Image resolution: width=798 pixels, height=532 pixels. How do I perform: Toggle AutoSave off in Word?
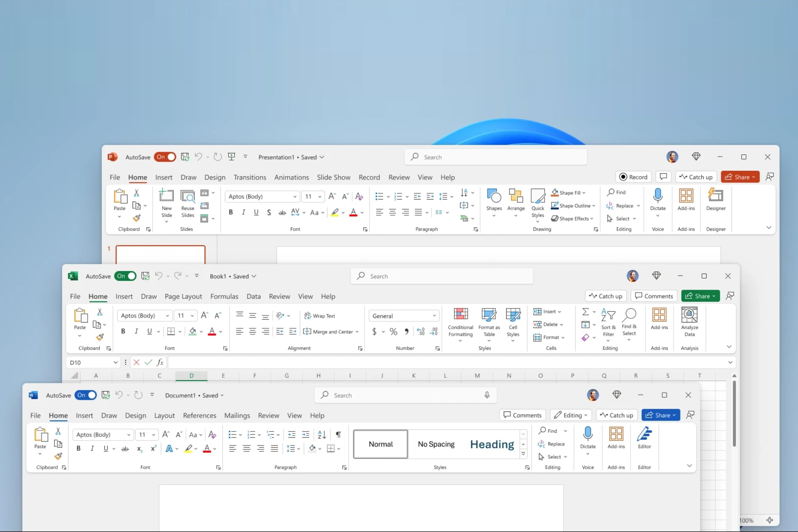click(x=85, y=395)
